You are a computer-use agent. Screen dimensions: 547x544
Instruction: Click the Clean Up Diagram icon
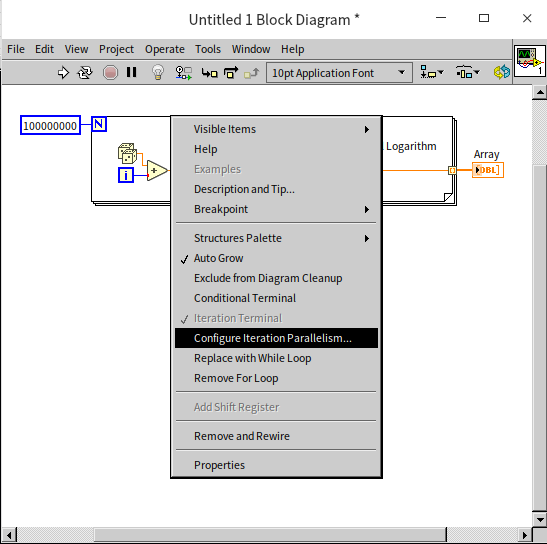click(x=501, y=73)
